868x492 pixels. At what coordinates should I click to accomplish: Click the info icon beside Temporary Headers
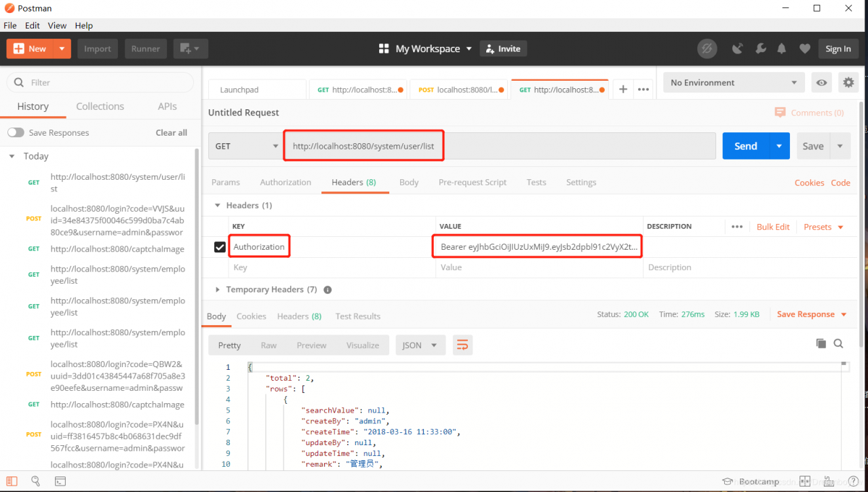(x=328, y=290)
